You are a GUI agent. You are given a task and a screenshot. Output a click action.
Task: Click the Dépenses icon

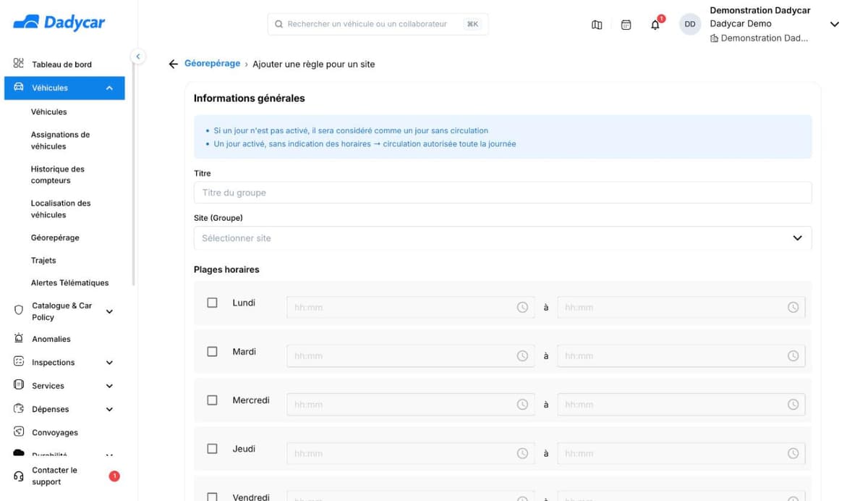(19, 409)
